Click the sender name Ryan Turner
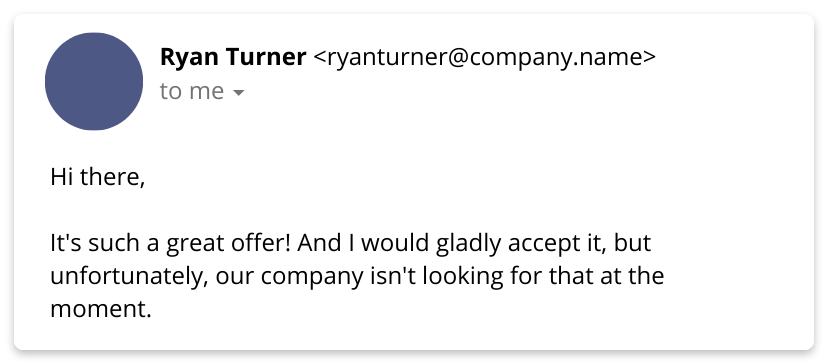The image size is (828, 364). click(x=233, y=57)
